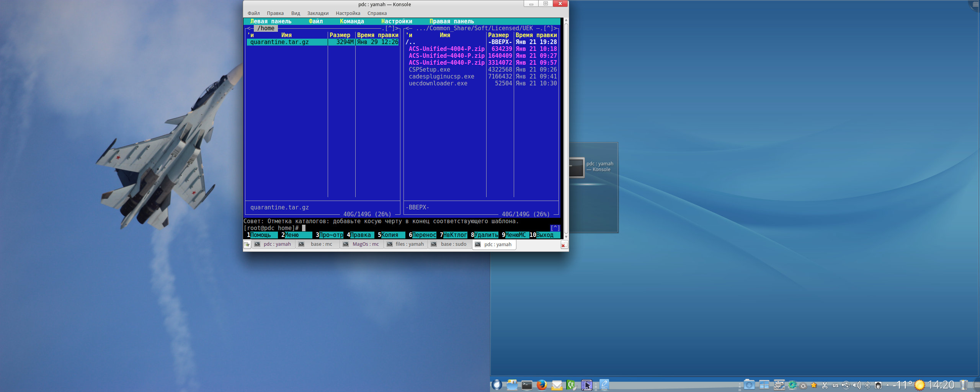Open the left panel [^] history dropdown

coord(390,28)
